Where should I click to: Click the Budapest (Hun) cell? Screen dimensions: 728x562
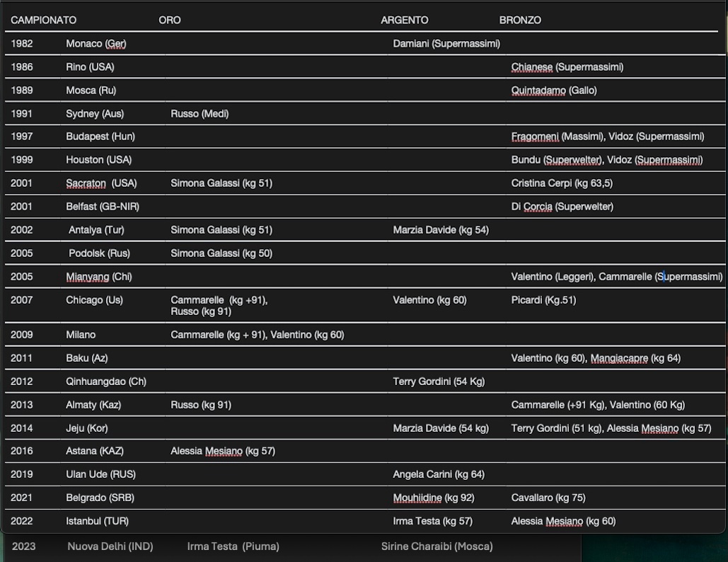pyautogui.click(x=100, y=137)
